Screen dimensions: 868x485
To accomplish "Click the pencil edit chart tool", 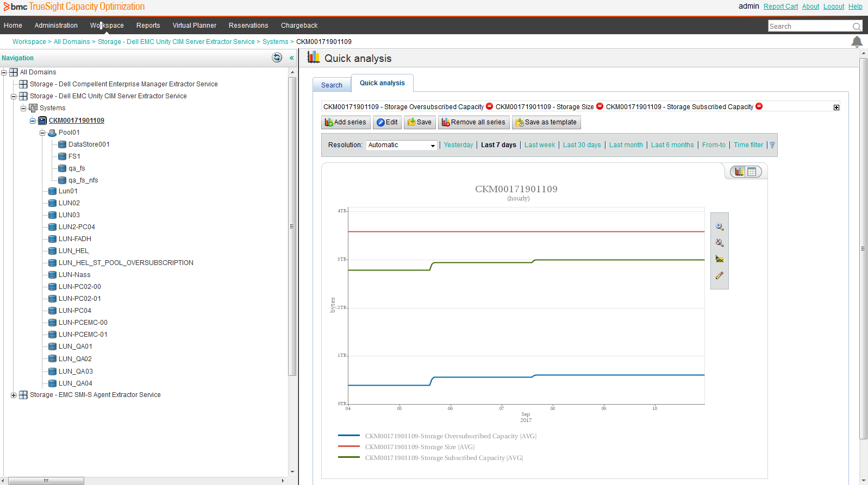I will coord(720,275).
